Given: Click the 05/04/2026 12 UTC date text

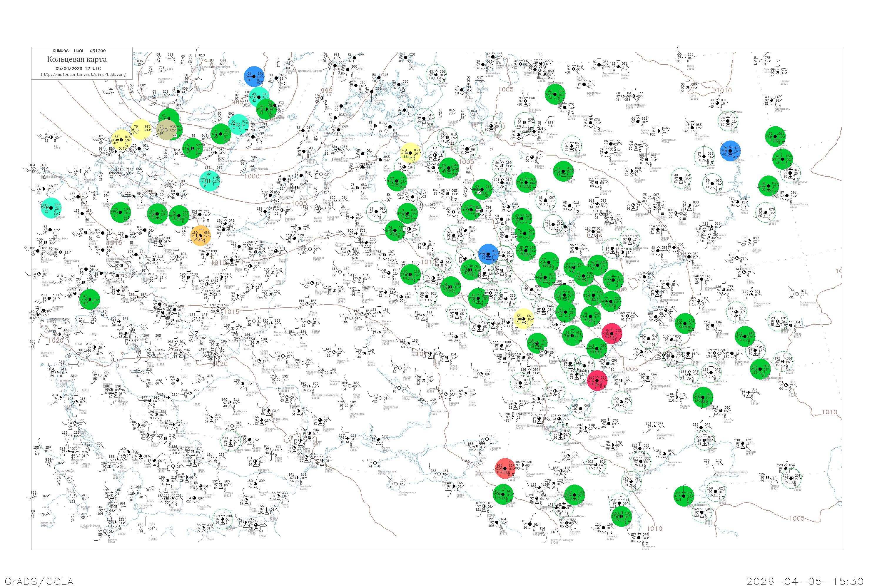Looking at the screenshot, I should point(78,69).
